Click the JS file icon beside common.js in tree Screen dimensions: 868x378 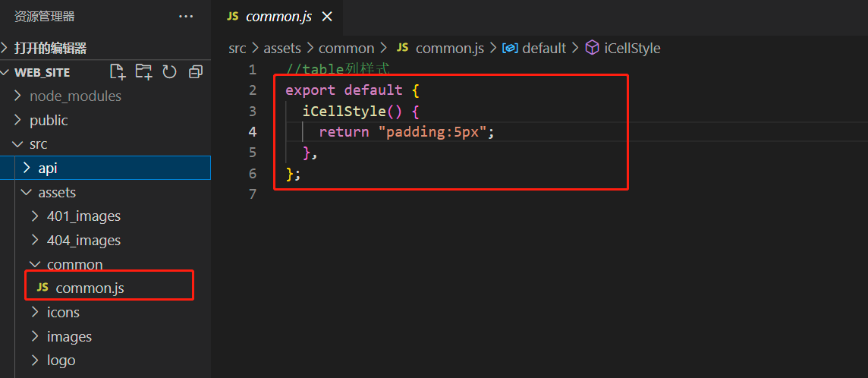pyautogui.click(x=42, y=288)
